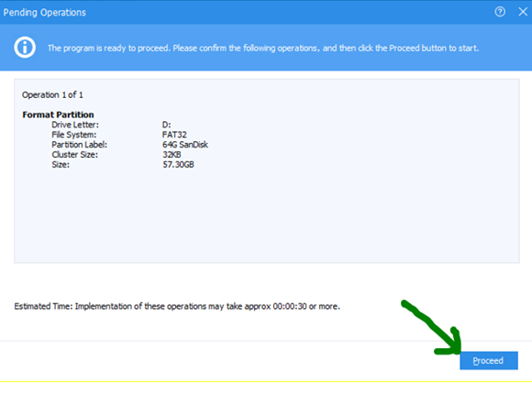Open help via the question mark icon
The height and width of the screenshot is (395, 532).
point(500,12)
